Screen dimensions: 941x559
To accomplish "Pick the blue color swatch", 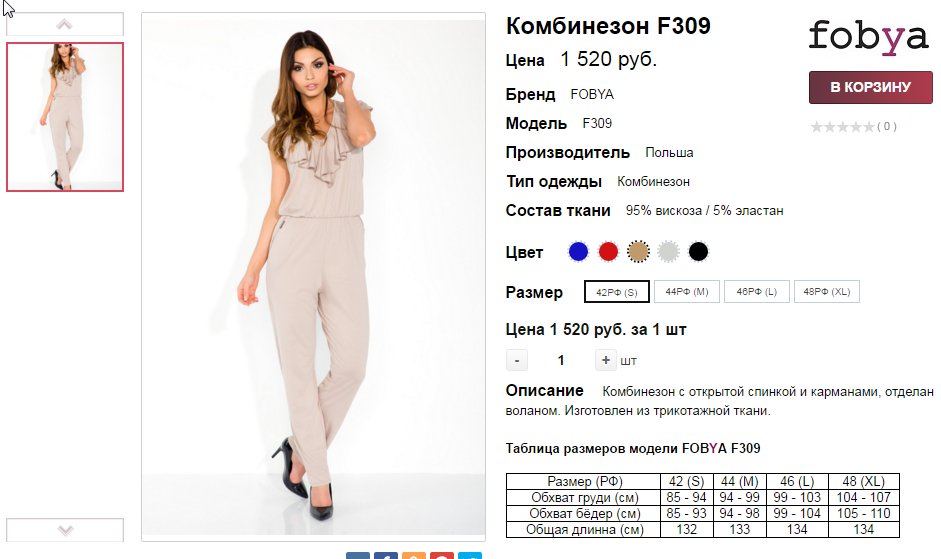I will (x=578, y=252).
